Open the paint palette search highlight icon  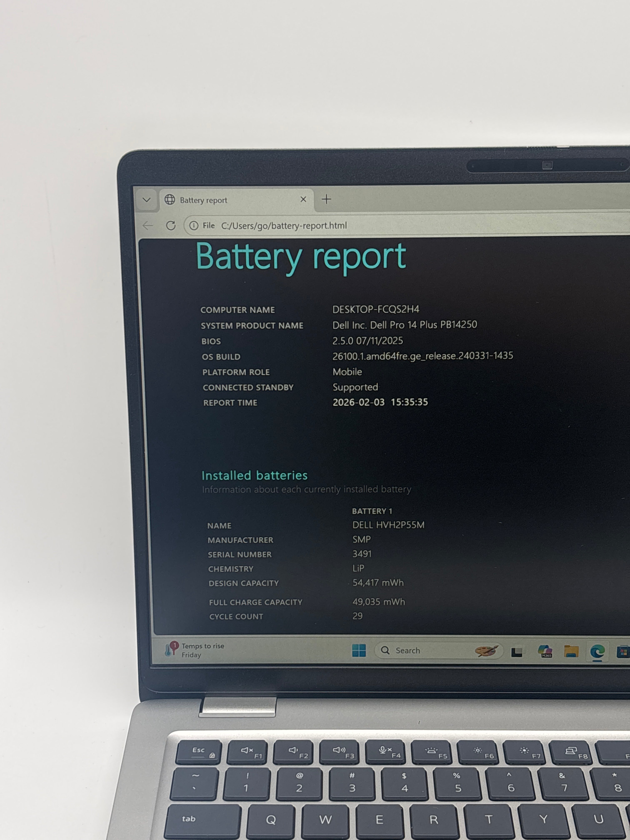pos(486,650)
